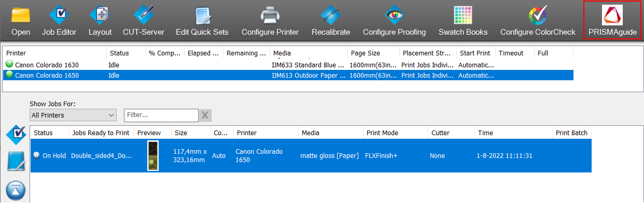Clear the filter with X button
The image size is (644, 203).
point(205,115)
